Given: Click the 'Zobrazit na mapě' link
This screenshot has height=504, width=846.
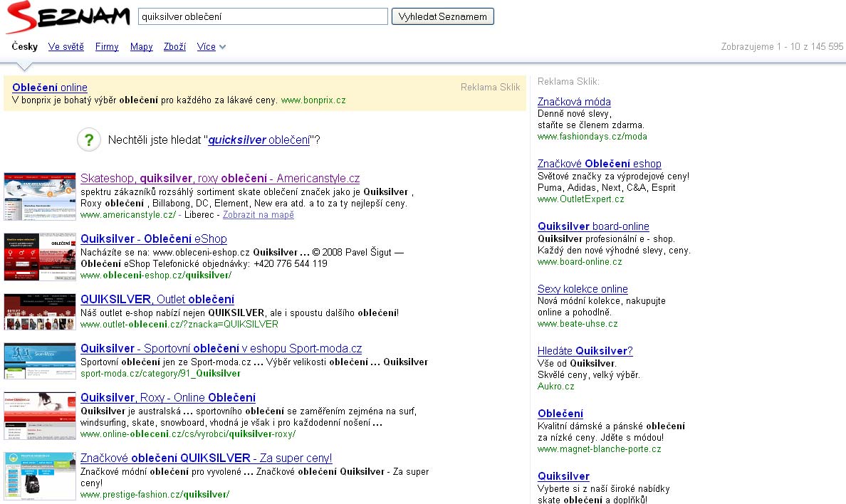Looking at the screenshot, I should [x=258, y=215].
